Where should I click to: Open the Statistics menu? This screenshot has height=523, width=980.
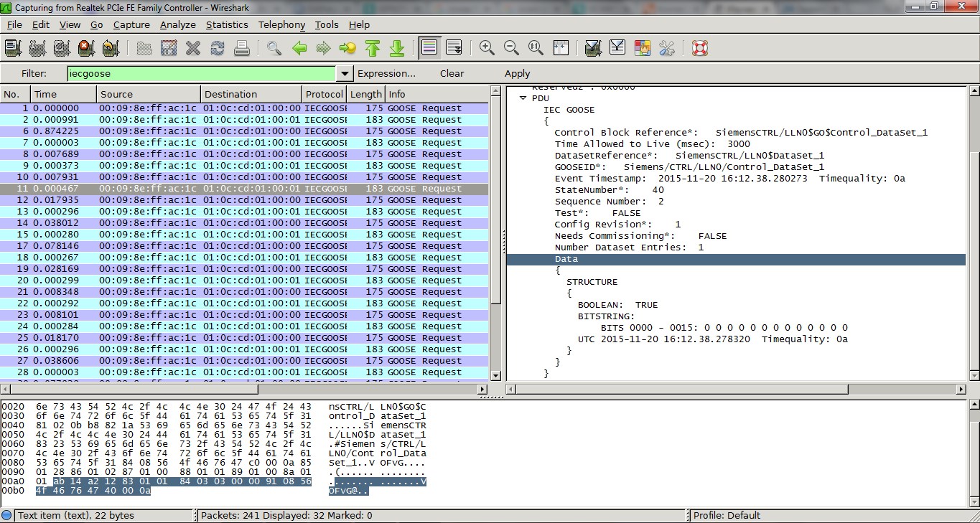[226, 24]
